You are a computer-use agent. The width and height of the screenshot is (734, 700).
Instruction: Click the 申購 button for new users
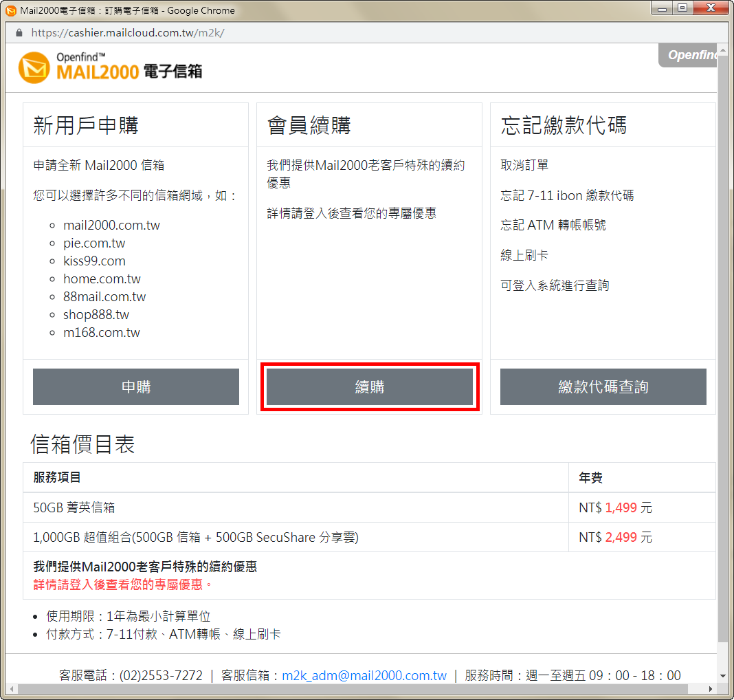pyautogui.click(x=136, y=386)
